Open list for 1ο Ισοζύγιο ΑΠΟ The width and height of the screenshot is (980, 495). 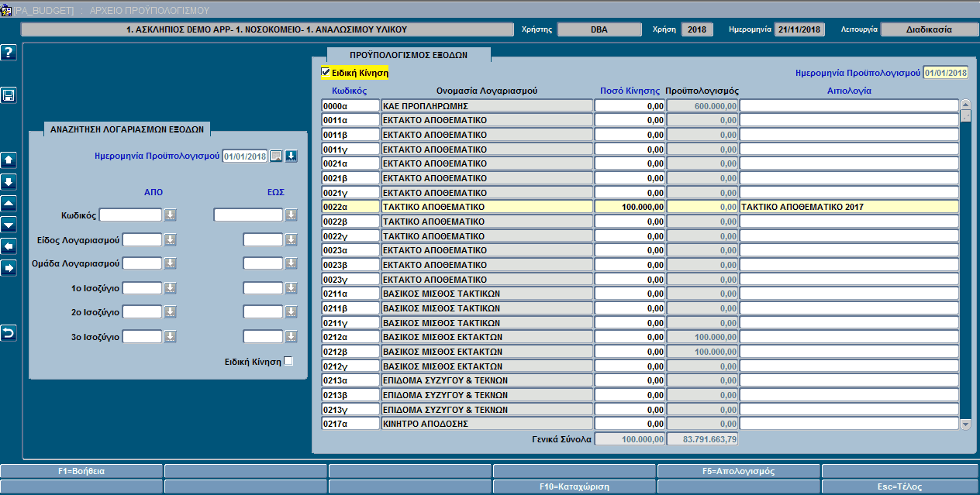[171, 288]
